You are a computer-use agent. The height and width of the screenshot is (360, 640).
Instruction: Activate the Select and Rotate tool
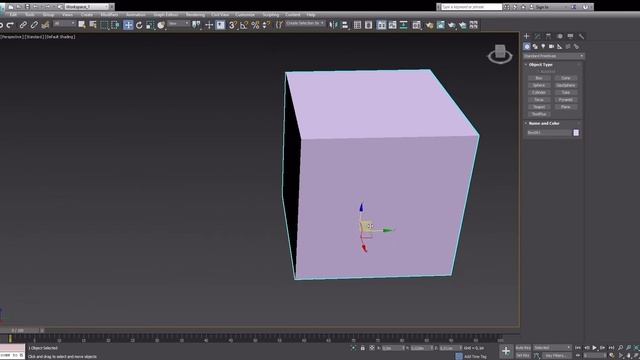coord(139,25)
